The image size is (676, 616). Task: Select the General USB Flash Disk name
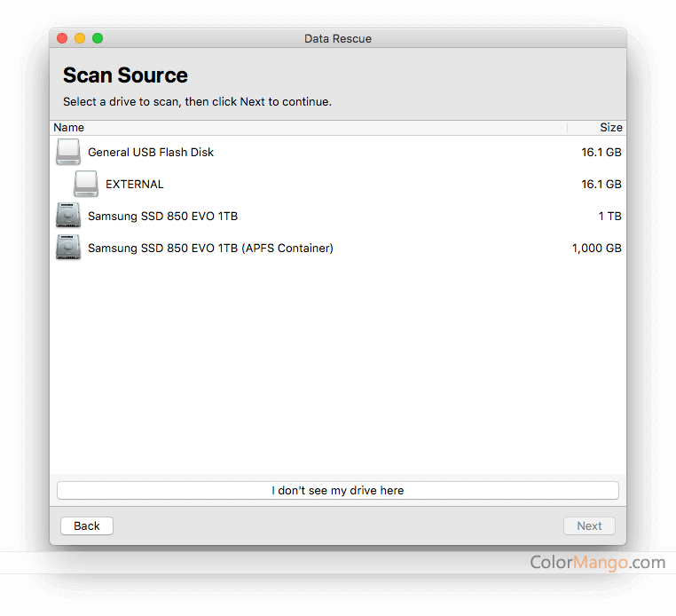[151, 153]
